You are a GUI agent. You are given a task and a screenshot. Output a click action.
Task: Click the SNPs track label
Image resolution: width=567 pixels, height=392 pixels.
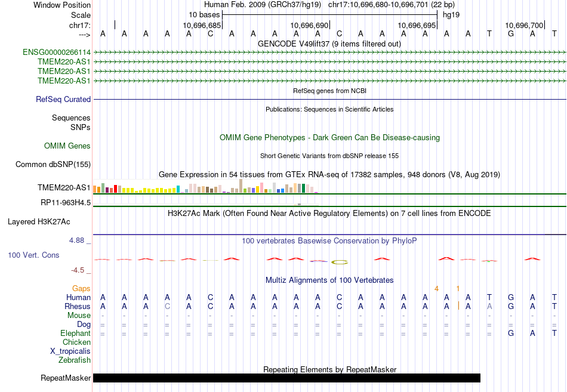point(81,127)
